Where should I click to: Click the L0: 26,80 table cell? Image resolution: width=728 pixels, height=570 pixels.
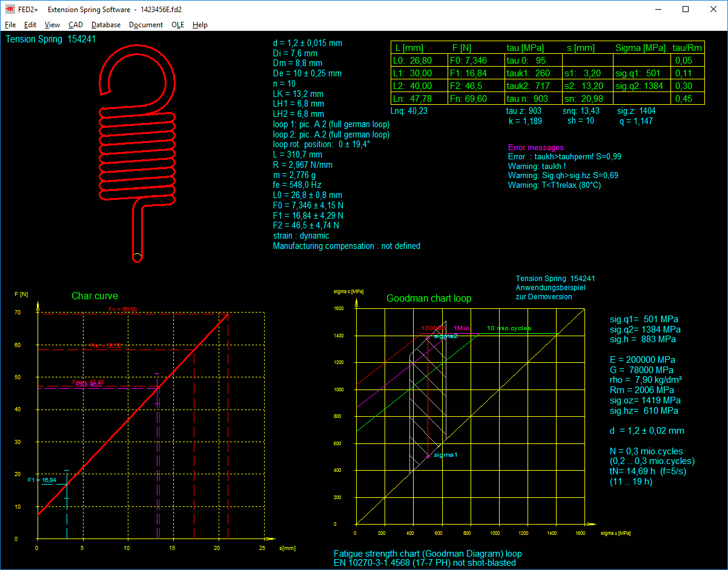tap(419, 61)
